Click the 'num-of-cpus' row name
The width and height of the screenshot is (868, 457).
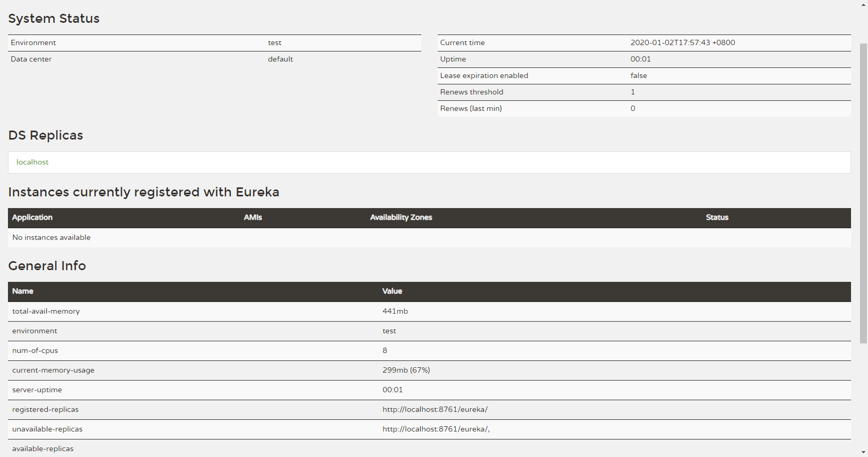point(35,350)
